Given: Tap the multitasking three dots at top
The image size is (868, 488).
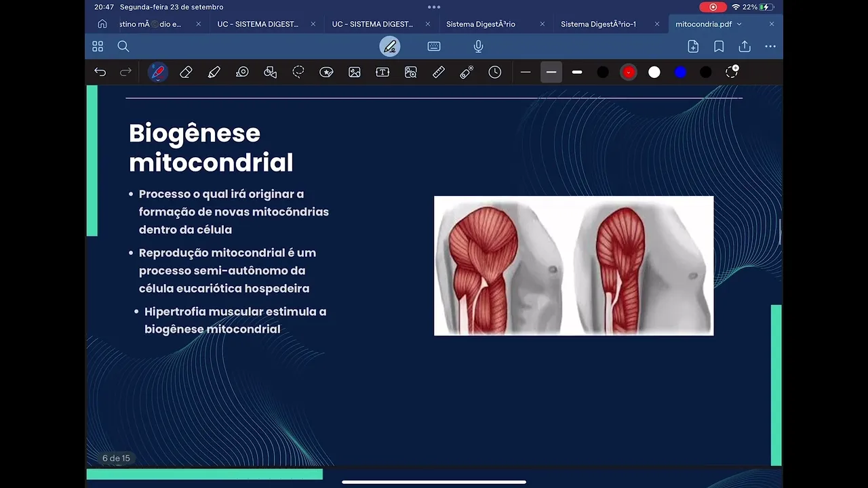Looking at the screenshot, I should point(434,7).
